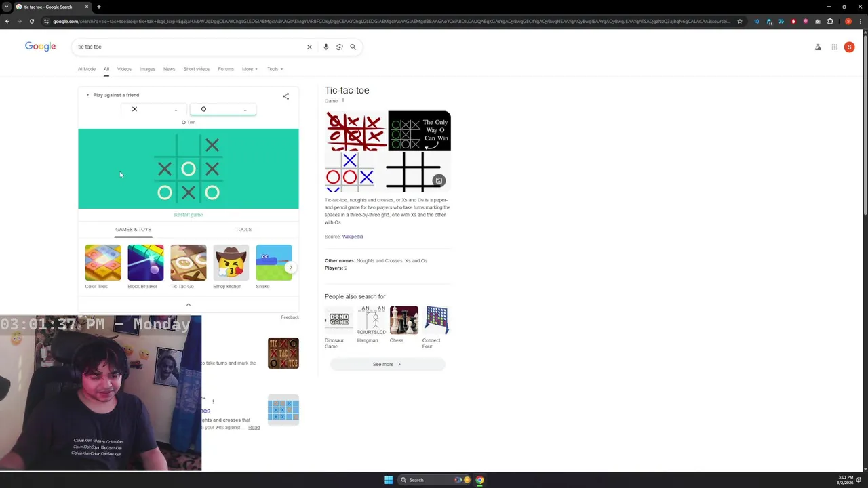Switch to Short videos tab
The image size is (868, 488).
[x=197, y=69]
